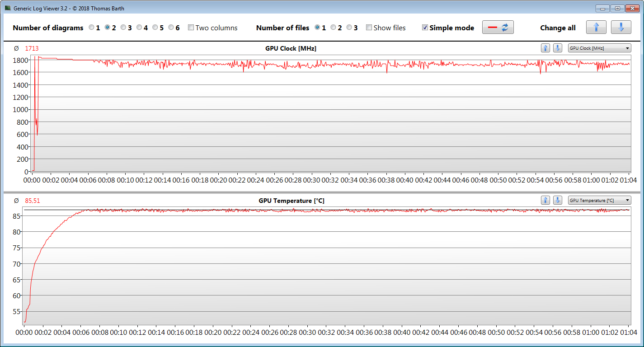Click down arrow button above GPU Temperature diagram

(557, 200)
